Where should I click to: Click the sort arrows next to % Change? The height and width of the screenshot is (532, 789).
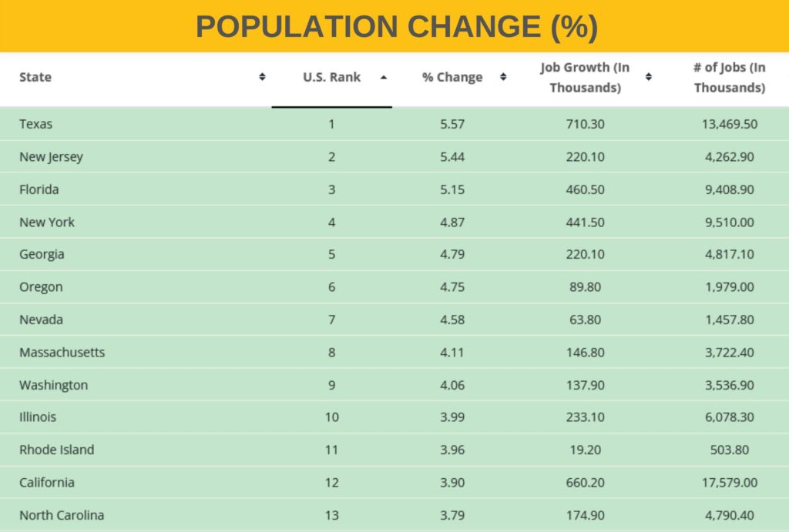pyautogui.click(x=504, y=77)
